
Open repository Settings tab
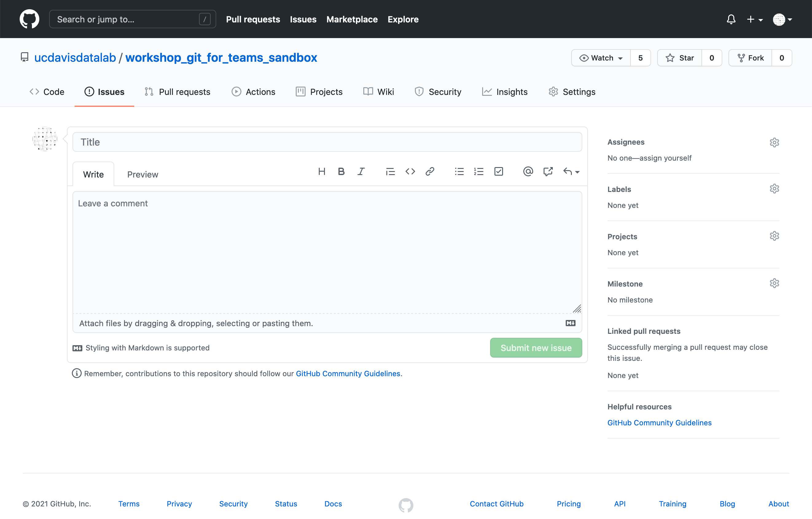pos(572,92)
